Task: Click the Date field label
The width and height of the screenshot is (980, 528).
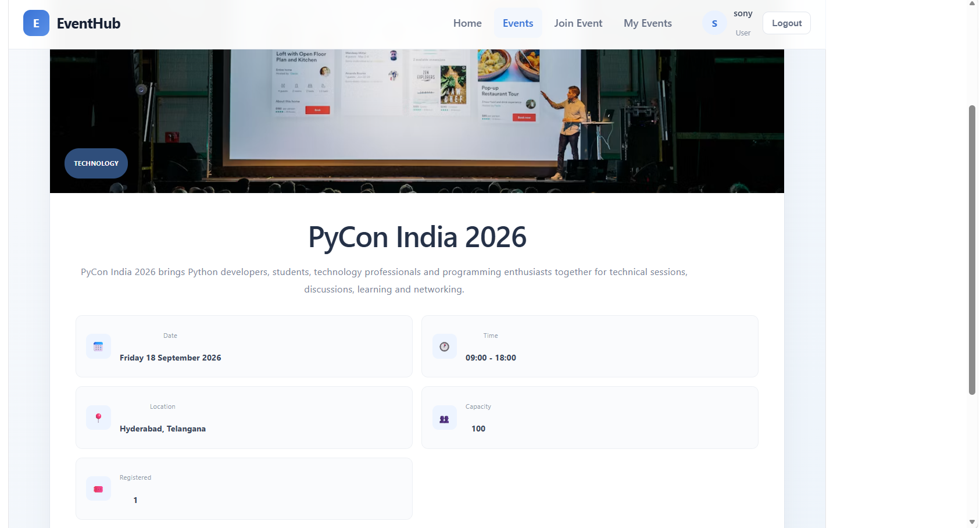Action: (170, 336)
